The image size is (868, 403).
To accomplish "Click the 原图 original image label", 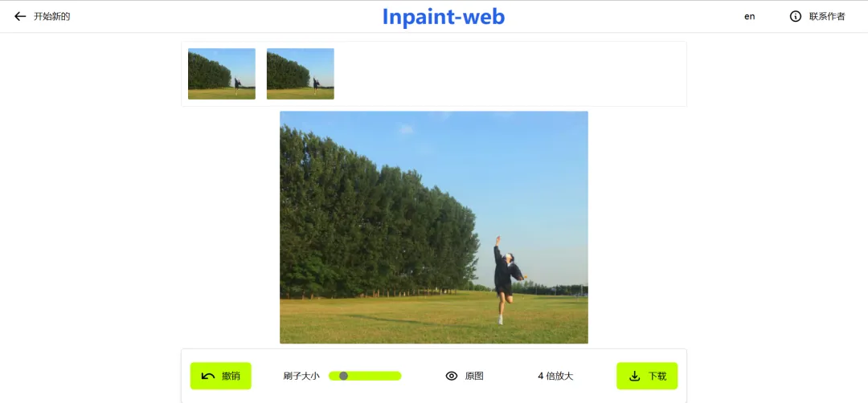I will coord(474,376).
